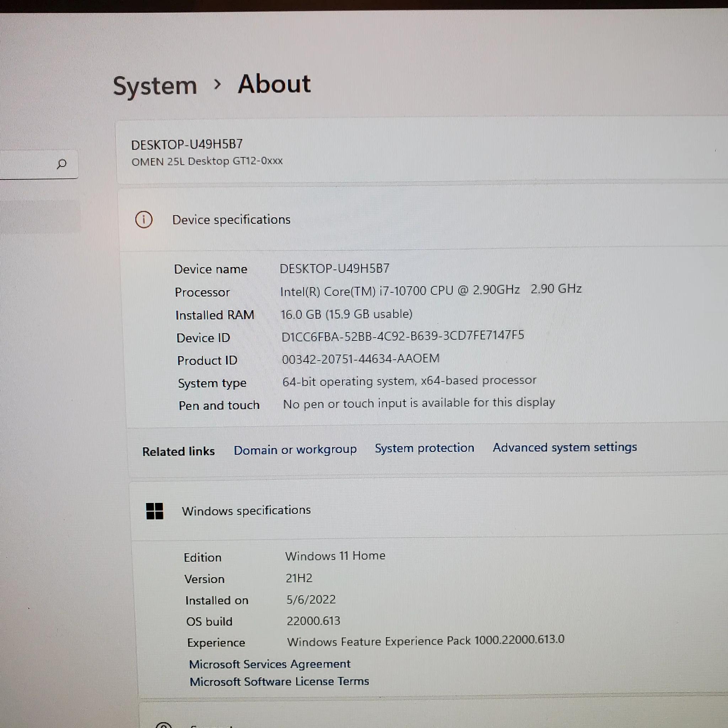Click the Windows Feature Experience Pack value
Viewport: 728px width, 728px height.
tap(425, 641)
